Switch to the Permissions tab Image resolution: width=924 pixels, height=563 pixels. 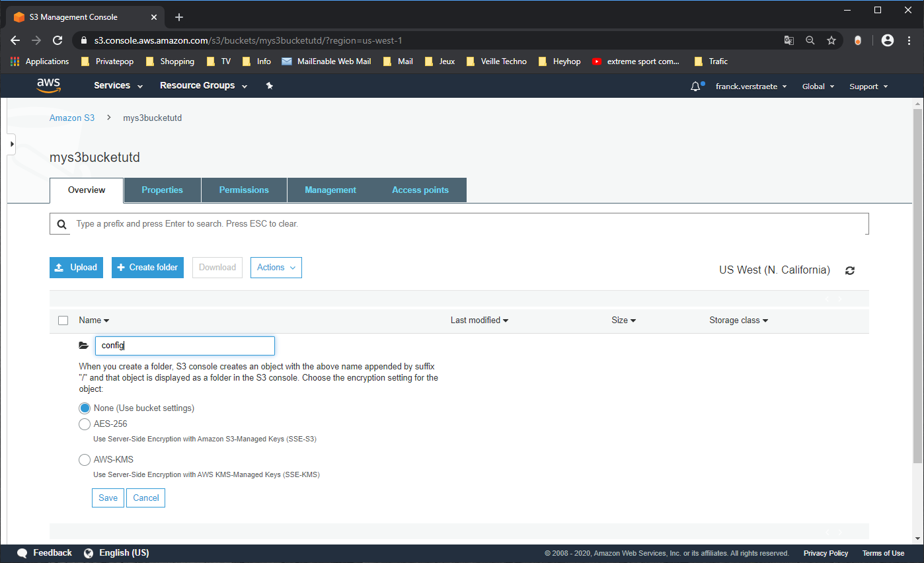244,190
